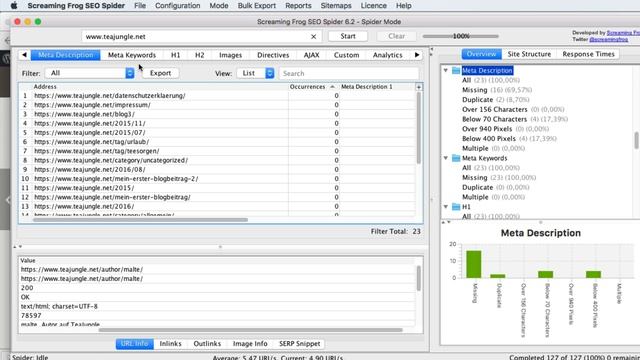Open the Licence menu
Image resolution: width=640 pixels, height=360 pixels.
(373, 6)
